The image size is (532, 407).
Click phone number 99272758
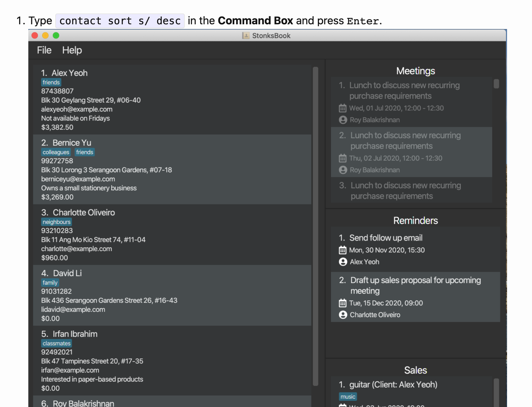[57, 161]
